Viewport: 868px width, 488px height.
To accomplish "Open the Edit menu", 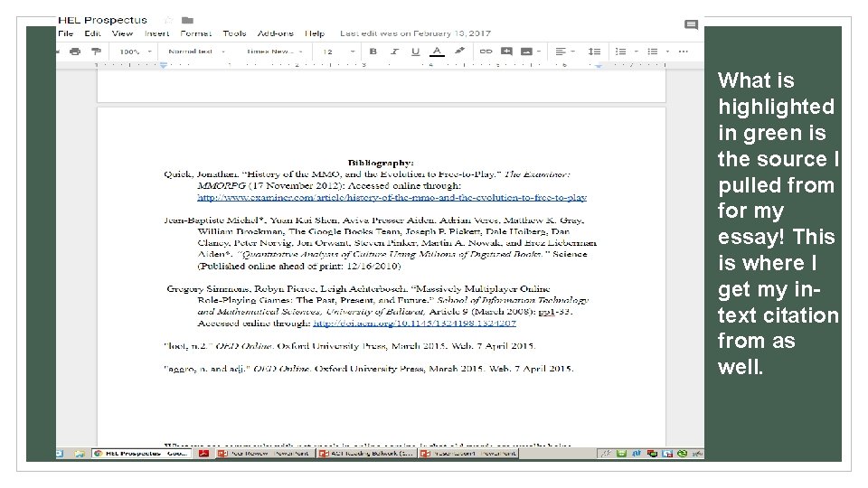I will click(92, 33).
